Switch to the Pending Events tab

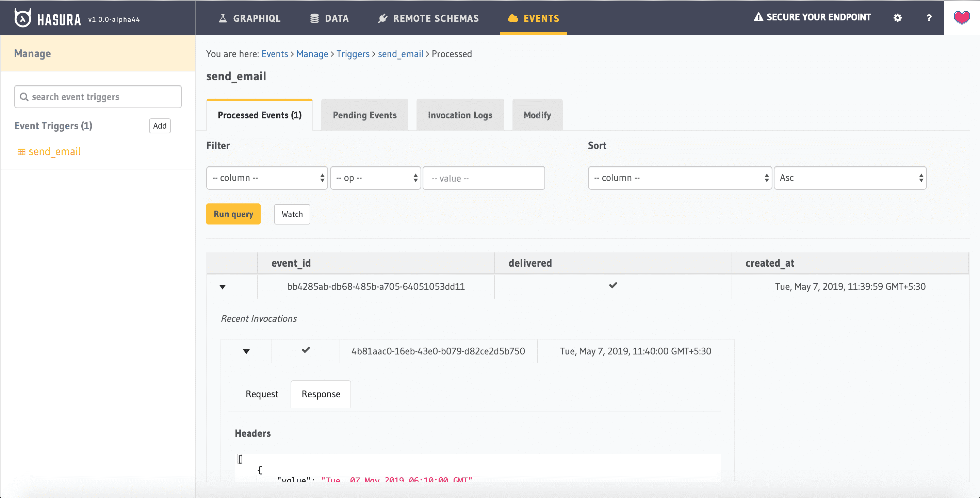364,115
